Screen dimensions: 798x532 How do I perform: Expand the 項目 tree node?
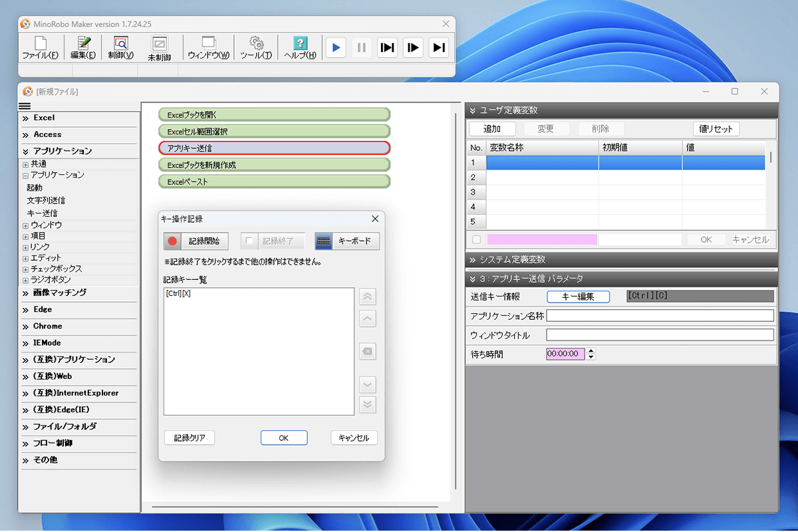tap(25, 237)
